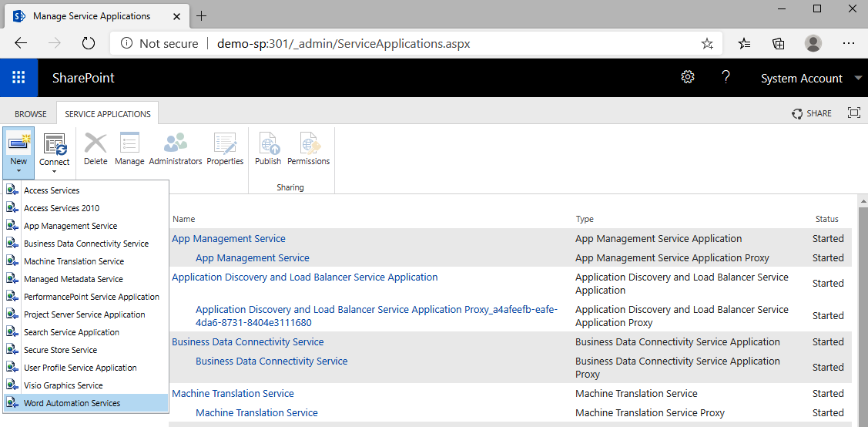Choose PerformancePoint Service Application menu item
The height and width of the screenshot is (427, 868).
tap(85, 297)
